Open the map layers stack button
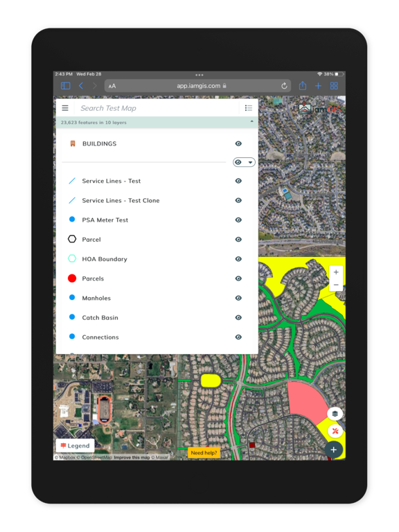Screen dimensions: 399x532 click(x=335, y=414)
